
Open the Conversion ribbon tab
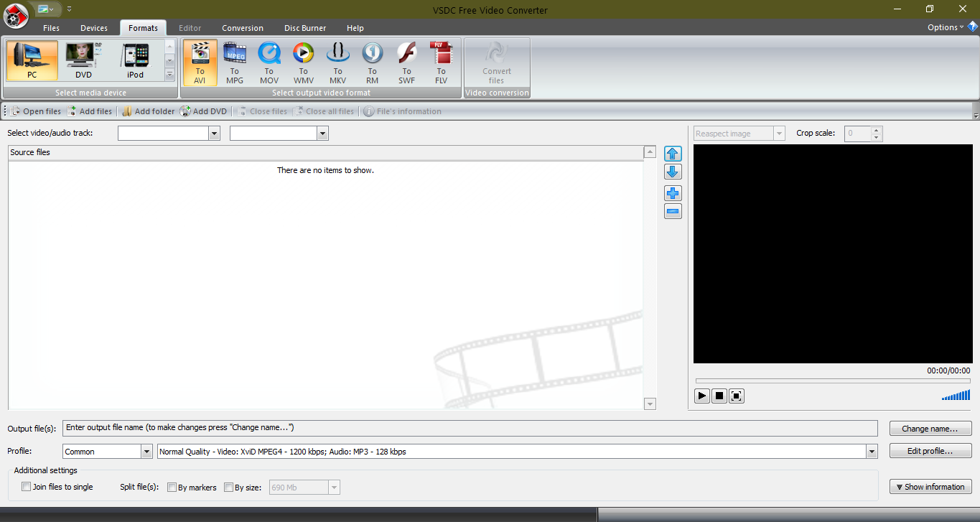pyautogui.click(x=242, y=28)
